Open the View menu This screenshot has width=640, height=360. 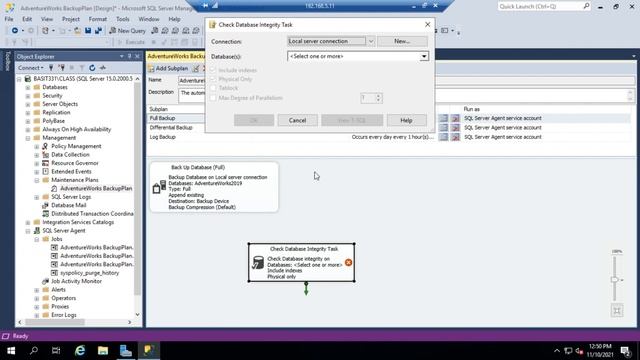47,19
